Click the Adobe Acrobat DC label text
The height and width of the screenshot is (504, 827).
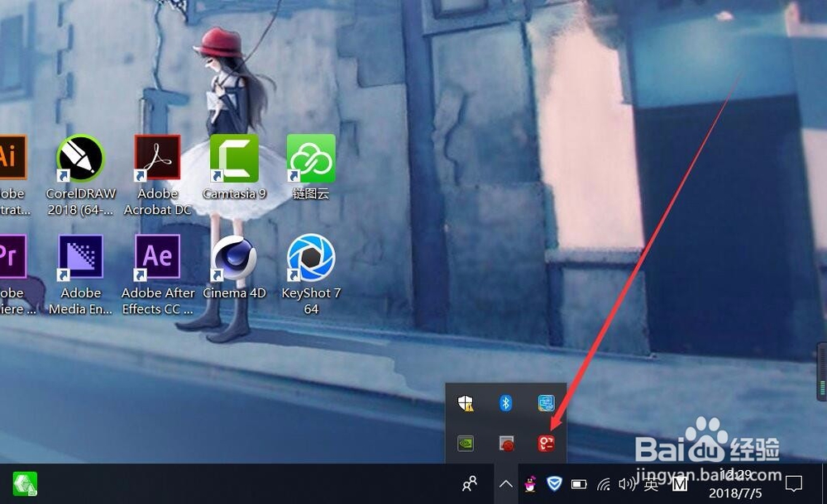(157, 202)
